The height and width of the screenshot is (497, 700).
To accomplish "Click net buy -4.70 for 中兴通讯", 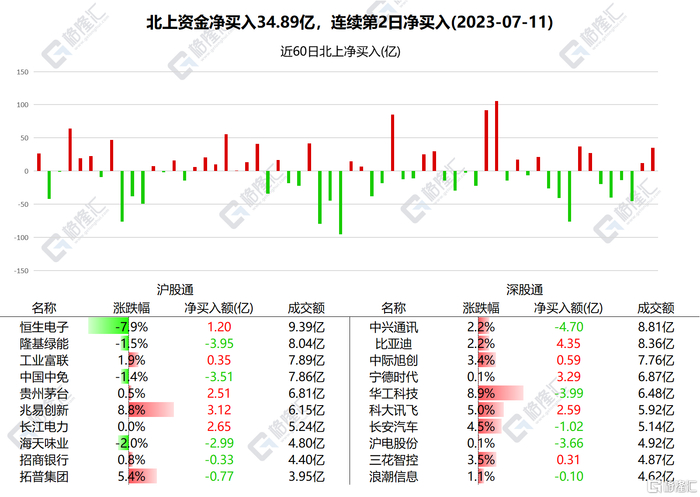I will click(568, 327).
